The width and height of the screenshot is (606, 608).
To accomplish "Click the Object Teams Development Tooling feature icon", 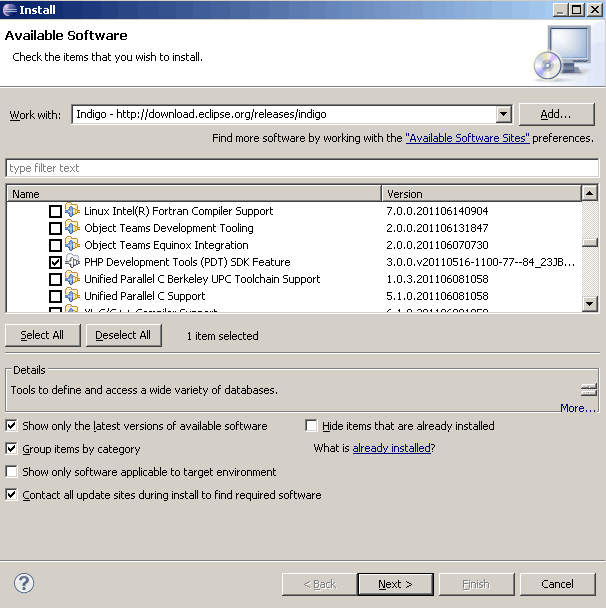I will [x=72, y=228].
